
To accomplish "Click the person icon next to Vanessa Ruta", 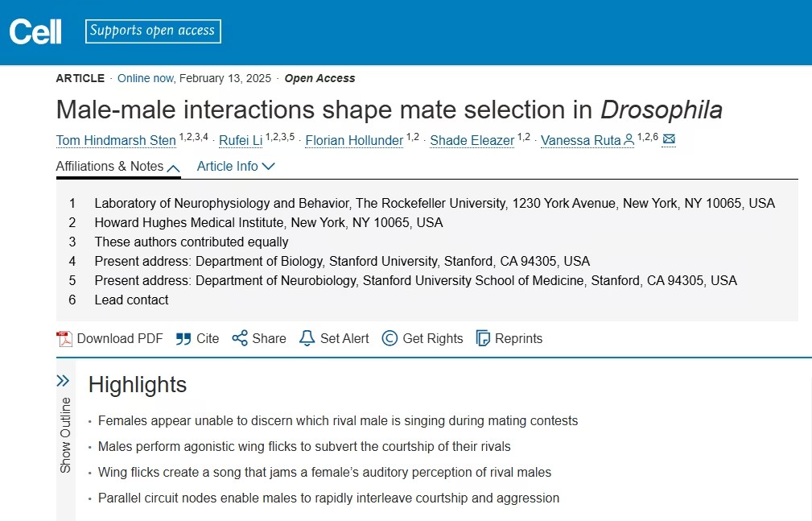I will [x=629, y=140].
